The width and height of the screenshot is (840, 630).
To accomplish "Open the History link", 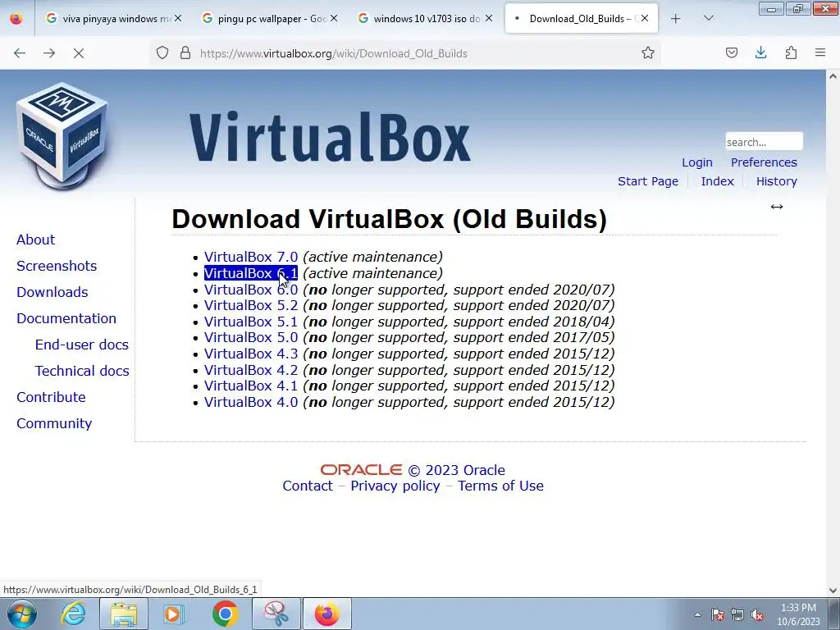I will (x=776, y=181).
